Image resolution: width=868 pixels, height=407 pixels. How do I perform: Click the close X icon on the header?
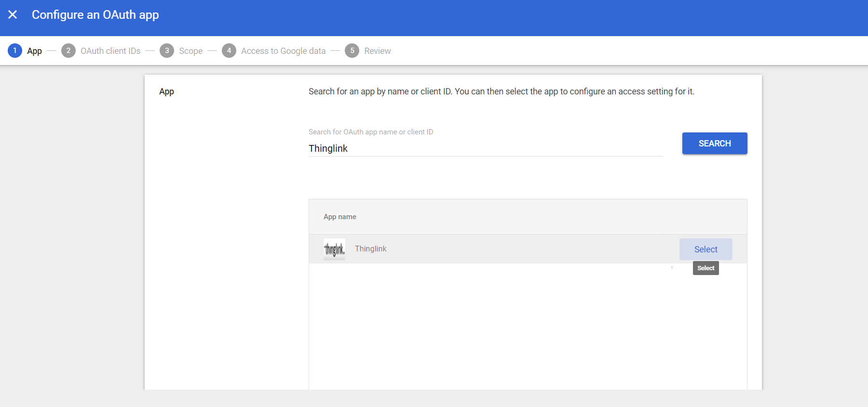(13, 14)
